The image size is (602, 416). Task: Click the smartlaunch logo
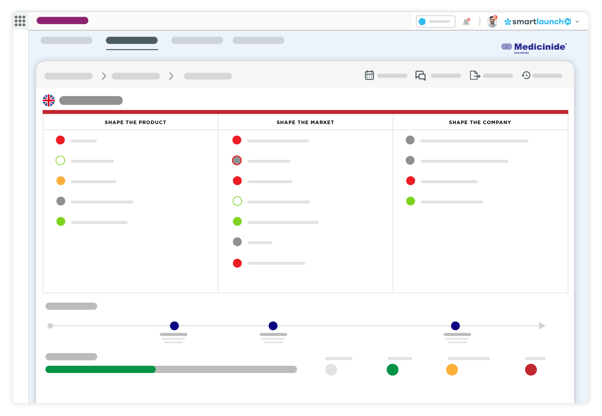tap(538, 21)
